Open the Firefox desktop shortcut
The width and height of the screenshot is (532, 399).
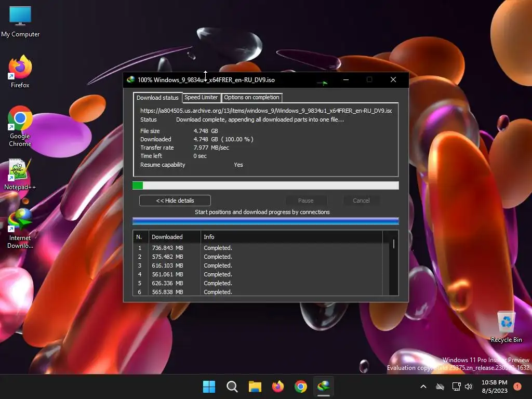click(20, 72)
